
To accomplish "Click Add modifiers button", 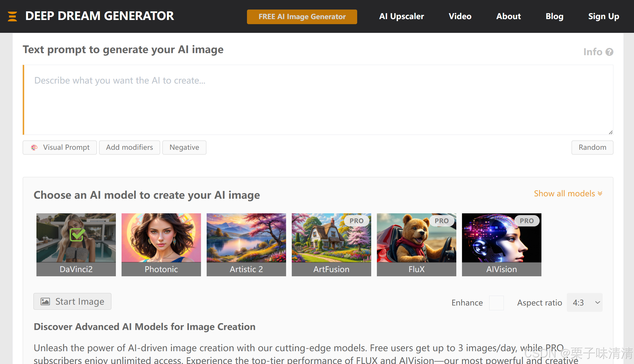I will (130, 147).
